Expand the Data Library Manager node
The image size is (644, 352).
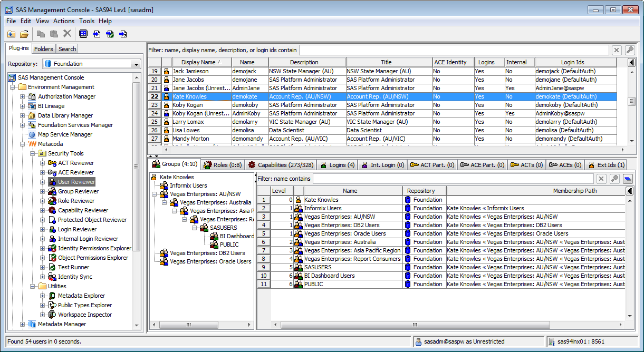point(23,115)
